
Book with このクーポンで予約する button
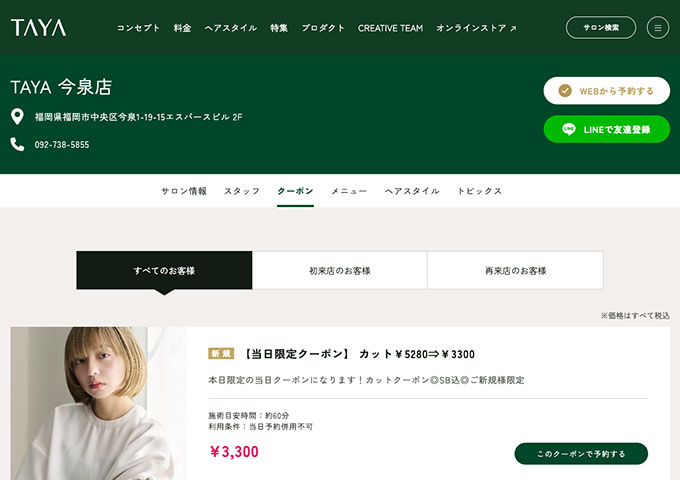581,454
